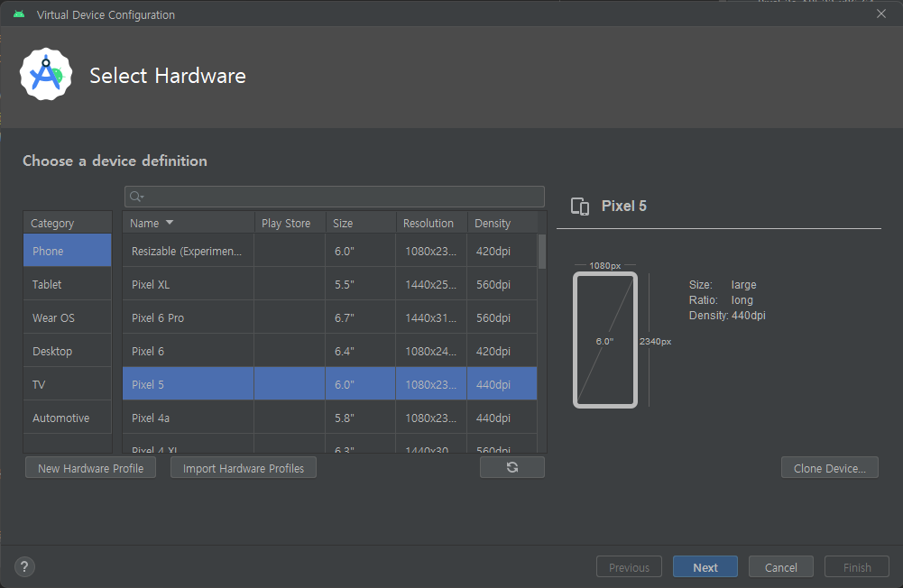Sort by the Resolution column header
This screenshot has height=588, width=903.
click(x=431, y=222)
